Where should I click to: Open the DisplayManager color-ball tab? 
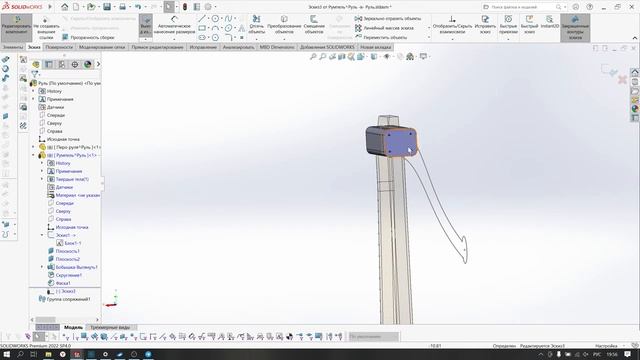click(x=87, y=64)
